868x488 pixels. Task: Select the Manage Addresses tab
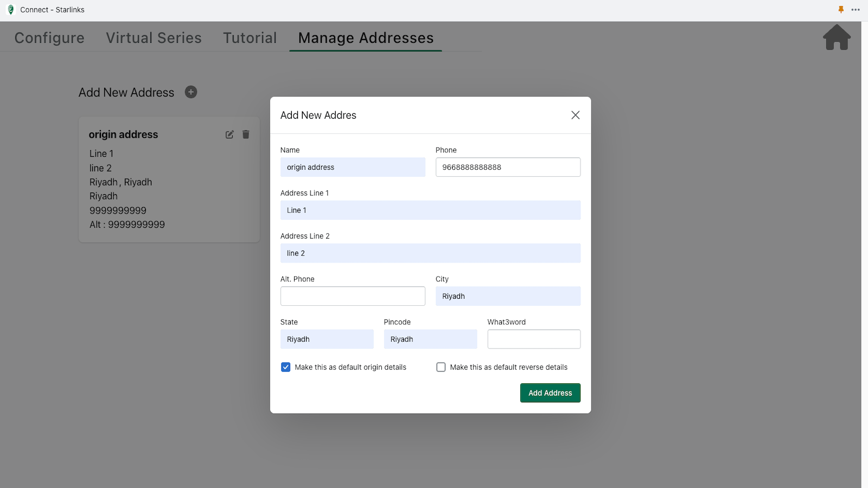(x=366, y=38)
